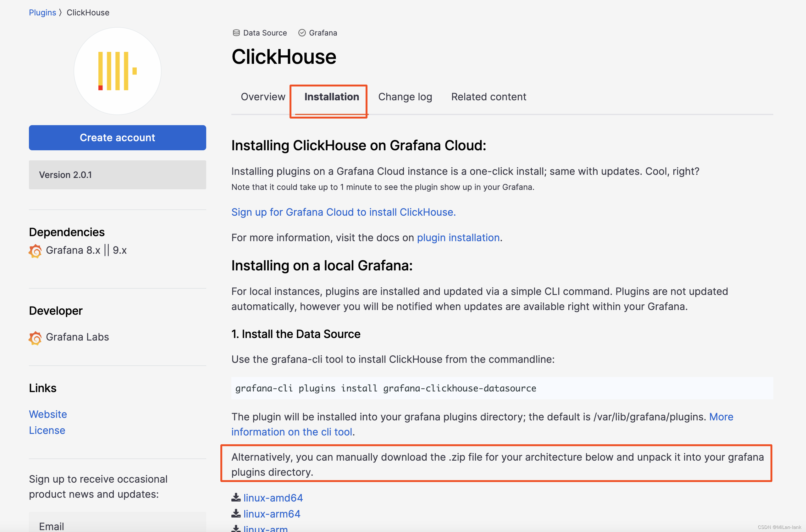The width and height of the screenshot is (806, 532).
Task: Click the download icon next to linux-amd64
Action: (x=236, y=497)
